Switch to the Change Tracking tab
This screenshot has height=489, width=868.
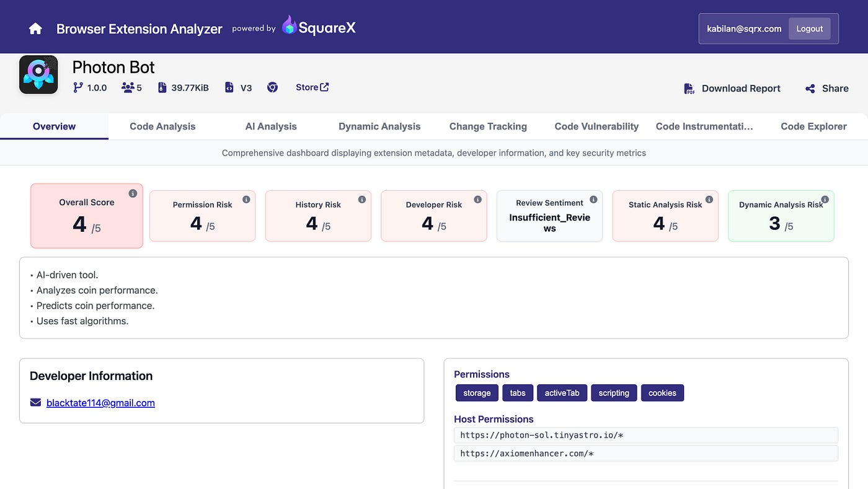pyautogui.click(x=488, y=126)
